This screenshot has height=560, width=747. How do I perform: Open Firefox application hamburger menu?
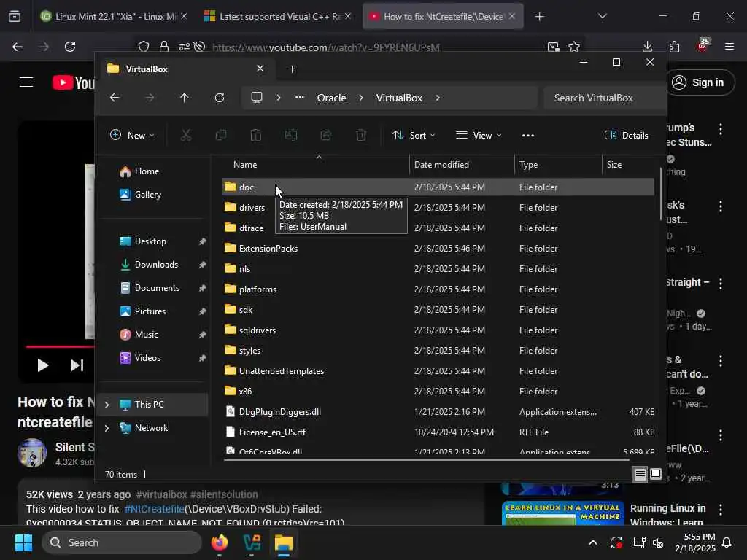click(729, 47)
